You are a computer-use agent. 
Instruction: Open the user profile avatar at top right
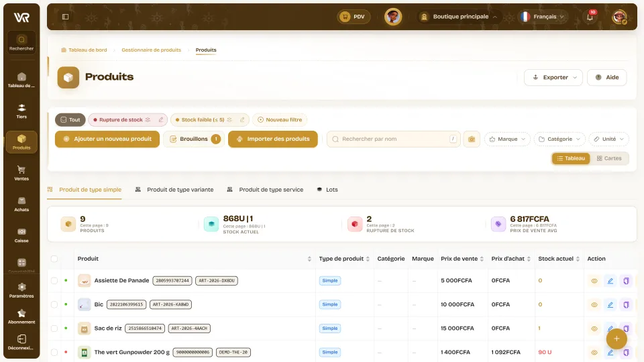[x=619, y=17]
